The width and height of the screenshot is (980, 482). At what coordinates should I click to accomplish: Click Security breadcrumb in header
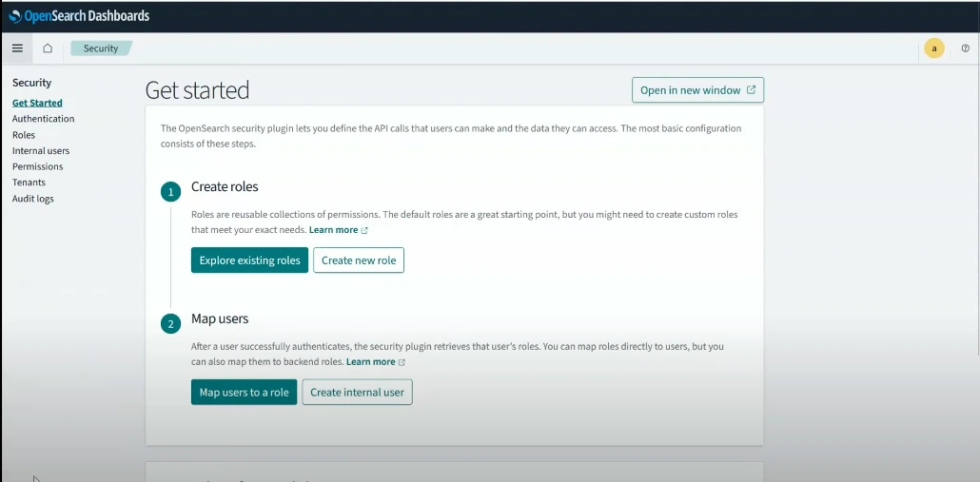click(101, 48)
